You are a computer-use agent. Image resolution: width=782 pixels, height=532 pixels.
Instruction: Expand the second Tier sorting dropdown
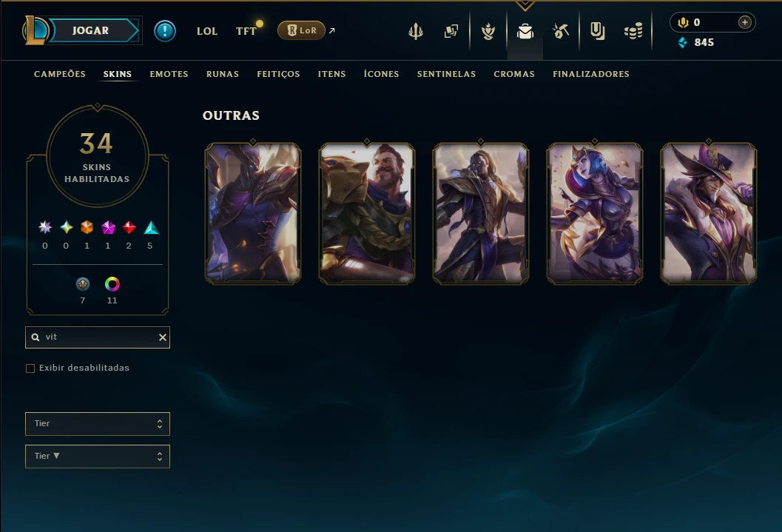point(98,457)
